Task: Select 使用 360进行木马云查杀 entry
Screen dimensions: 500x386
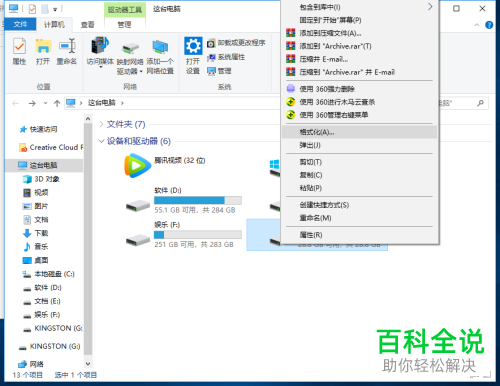Action: [x=359, y=102]
